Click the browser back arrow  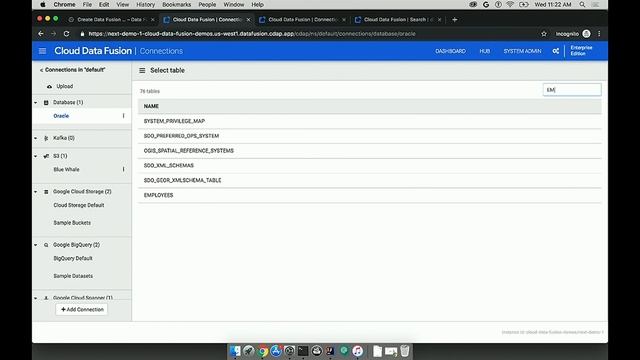pyautogui.click(x=40, y=34)
